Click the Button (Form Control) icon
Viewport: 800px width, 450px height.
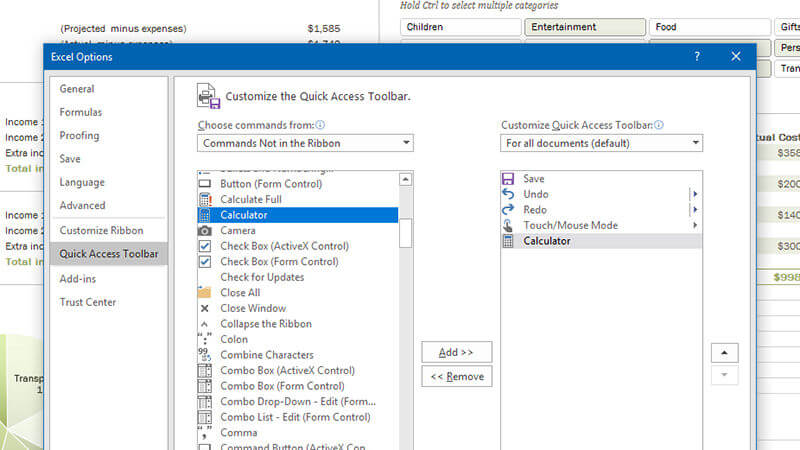click(x=205, y=184)
